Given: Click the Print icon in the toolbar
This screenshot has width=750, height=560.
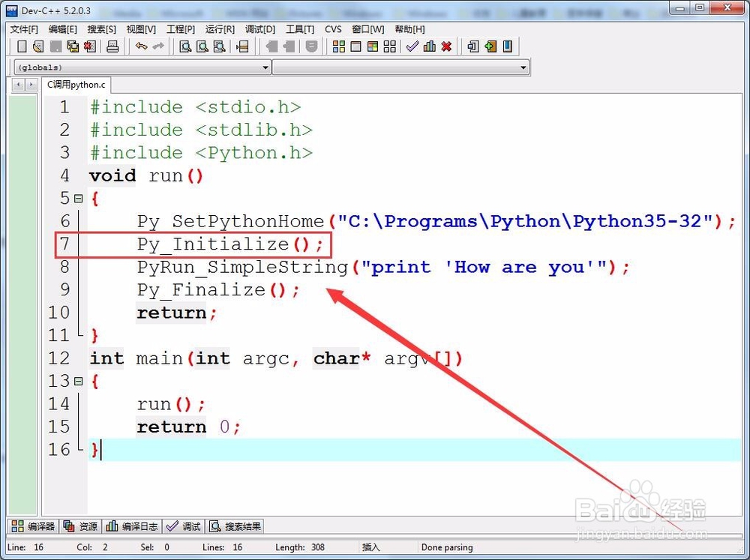Looking at the screenshot, I should (112, 46).
